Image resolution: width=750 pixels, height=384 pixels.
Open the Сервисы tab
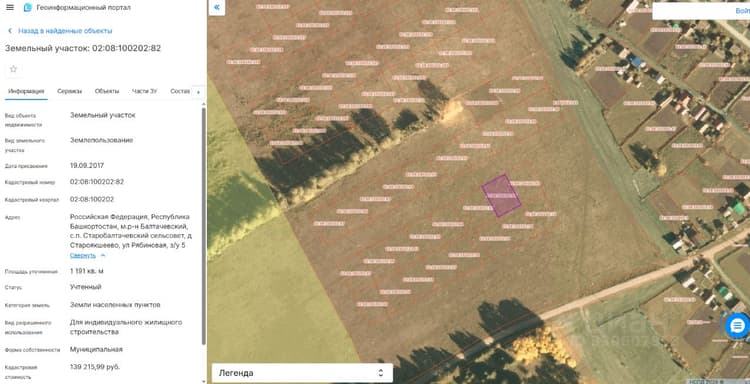(x=69, y=91)
